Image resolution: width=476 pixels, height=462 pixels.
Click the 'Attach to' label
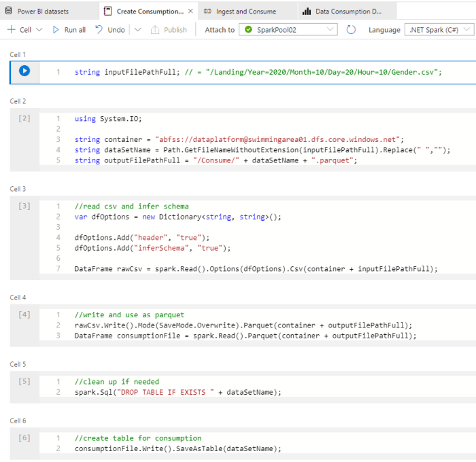(x=220, y=30)
